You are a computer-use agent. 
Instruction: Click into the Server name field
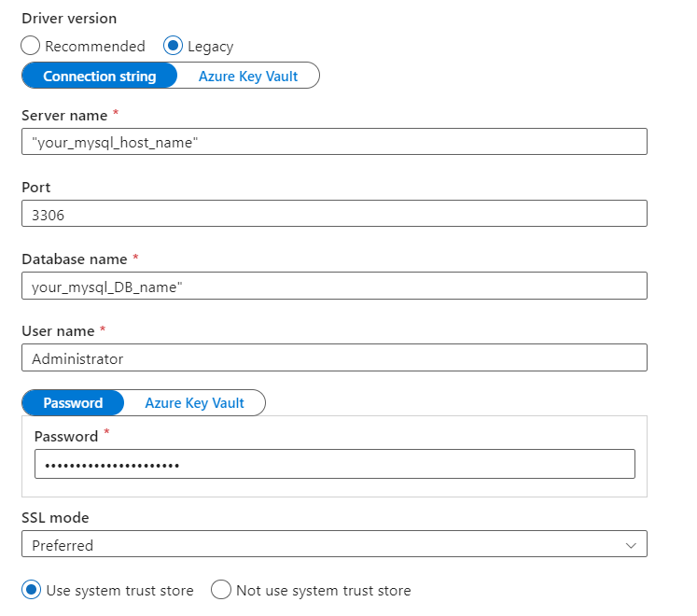[x=333, y=142]
